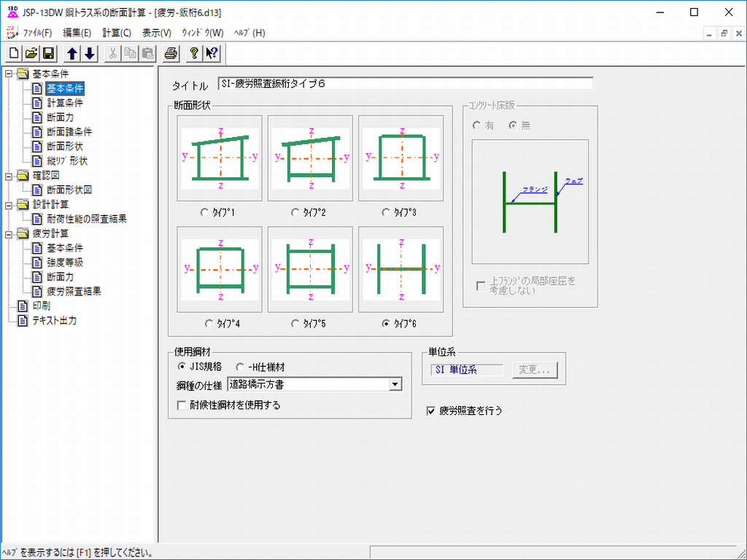Image resolution: width=747 pixels, height=560 pixels.
Task: Open the 計算(C) menu
Action: point(117,33)
